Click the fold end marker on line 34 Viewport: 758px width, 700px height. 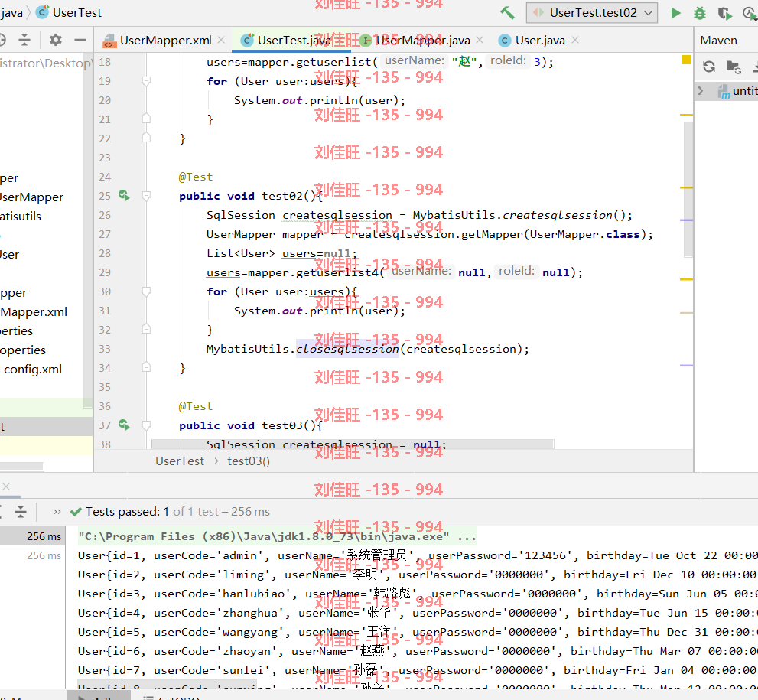146,368
